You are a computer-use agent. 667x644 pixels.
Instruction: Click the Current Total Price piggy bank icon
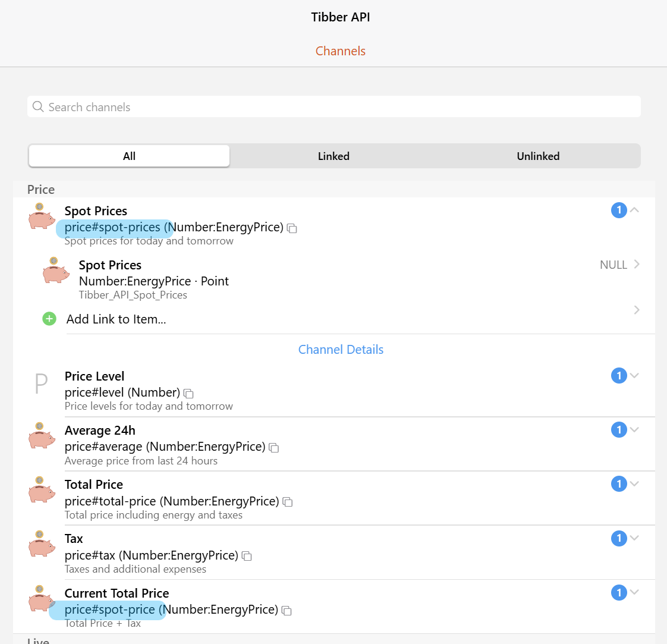coord(42,598)
